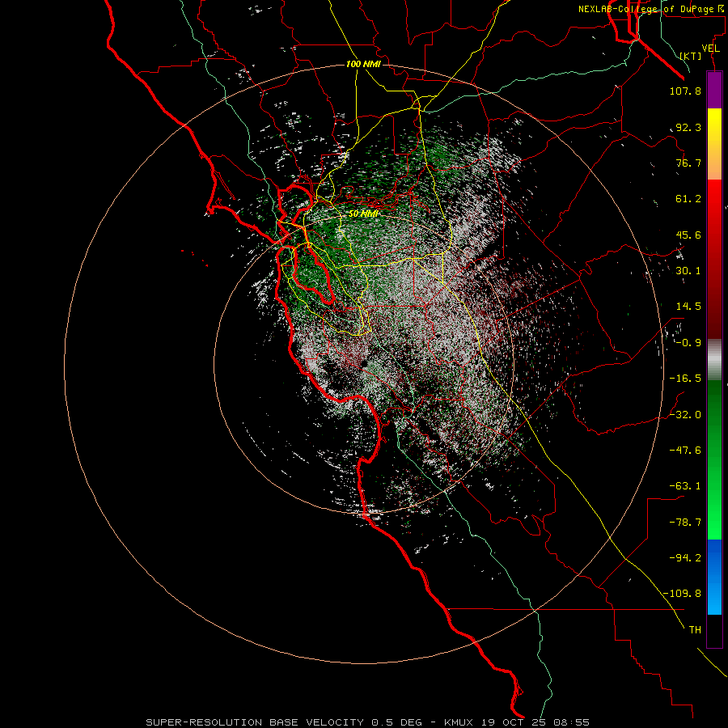The height and width of the screenshot is (728, 728).
Task: Click the -32.0 velocity scale value
Action: tap(685, 415)
